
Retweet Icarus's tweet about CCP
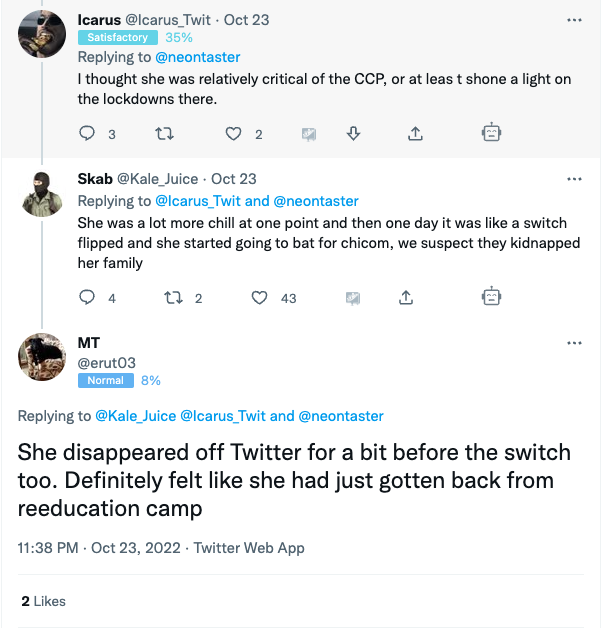click(x=164, y=133)
